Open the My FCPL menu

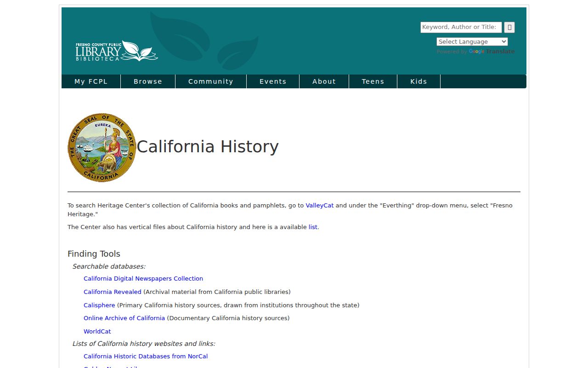(91, 81)
